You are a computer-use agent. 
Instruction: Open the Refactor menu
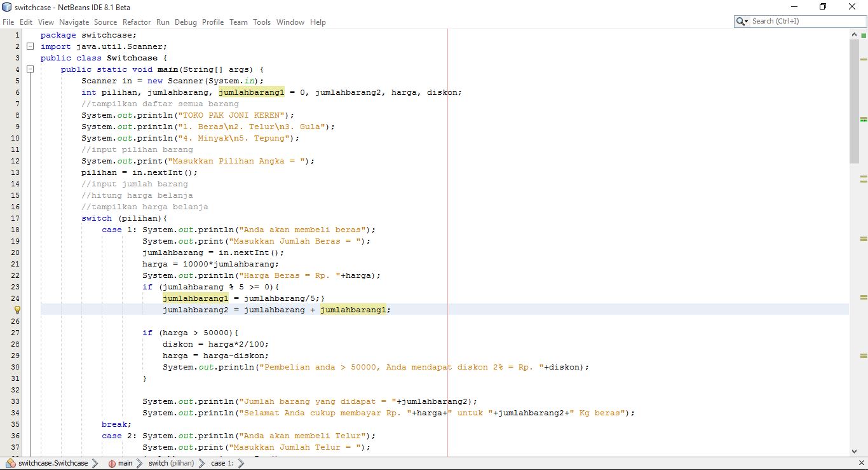click(x=137, y=22)
